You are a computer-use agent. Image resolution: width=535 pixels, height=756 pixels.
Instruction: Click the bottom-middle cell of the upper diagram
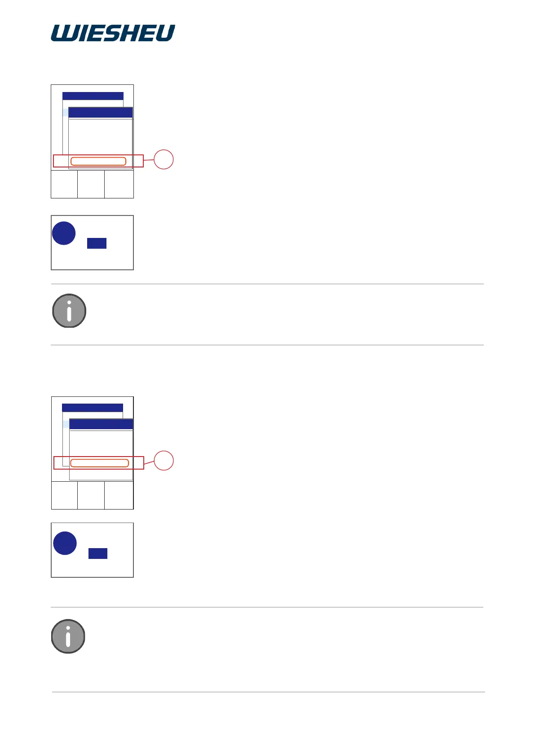coord(91,184)
